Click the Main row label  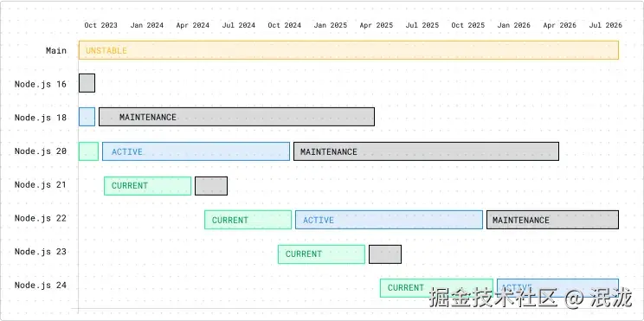click(x=56, y=51)
